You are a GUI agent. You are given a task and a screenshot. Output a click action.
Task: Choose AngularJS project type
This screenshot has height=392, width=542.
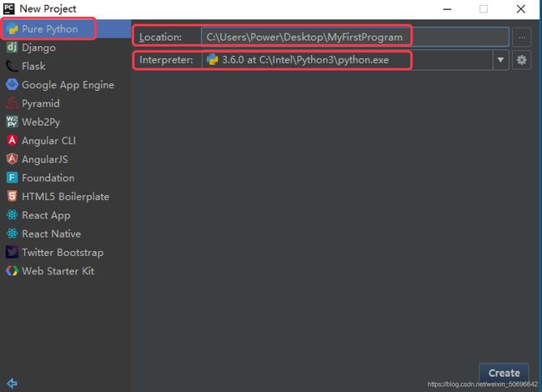66,159
